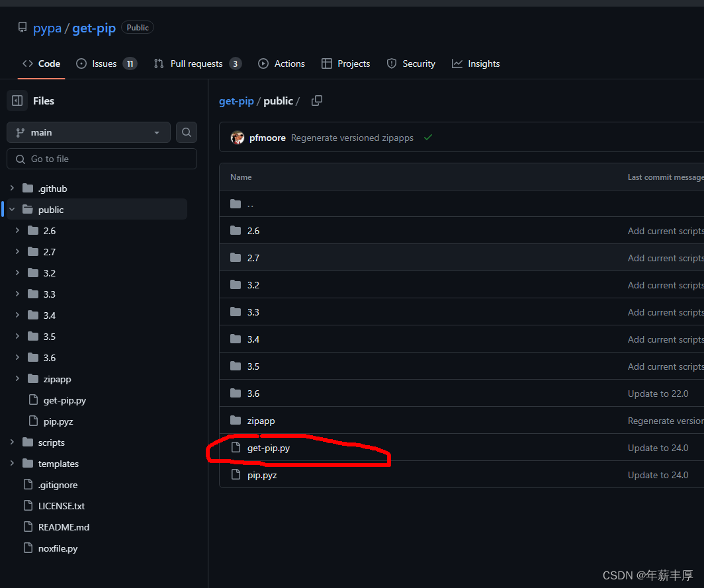The height and width of the screenshot is (588, 704).
Task: Select README.md in the file tree
Action: click(64, 527)
